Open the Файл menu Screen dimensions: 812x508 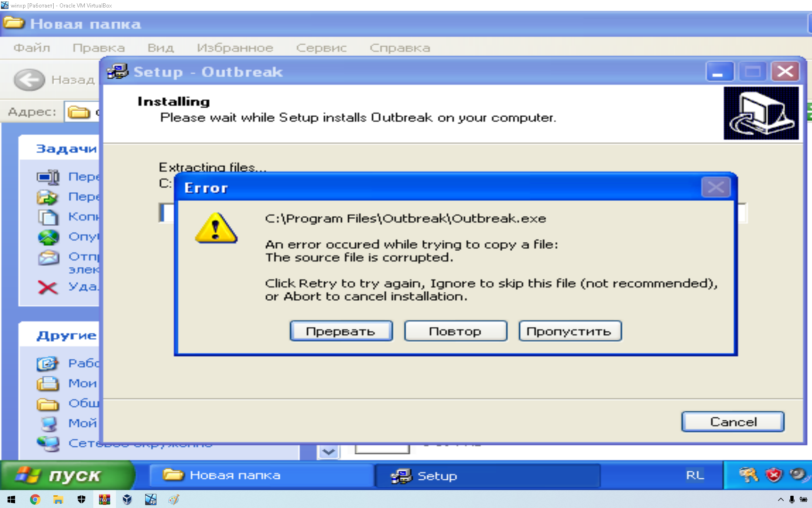tap(32, 48)
